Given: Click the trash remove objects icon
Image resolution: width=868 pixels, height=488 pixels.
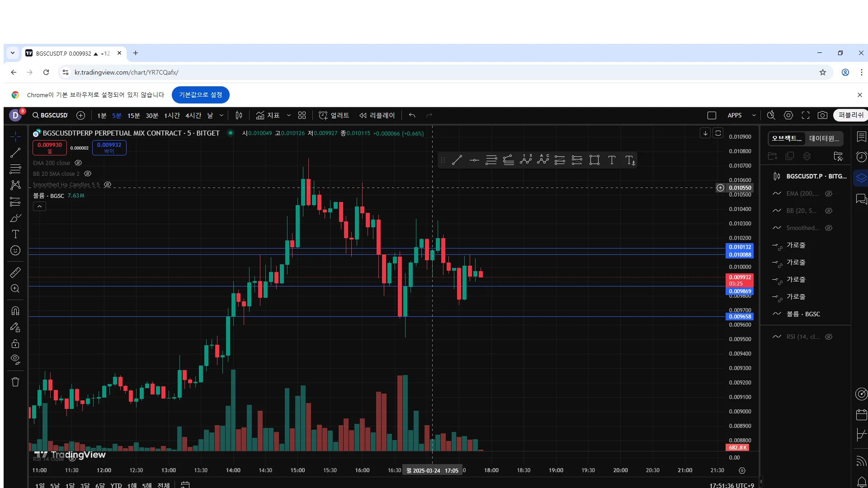Looking at the screenshot, I should [15, 382].
